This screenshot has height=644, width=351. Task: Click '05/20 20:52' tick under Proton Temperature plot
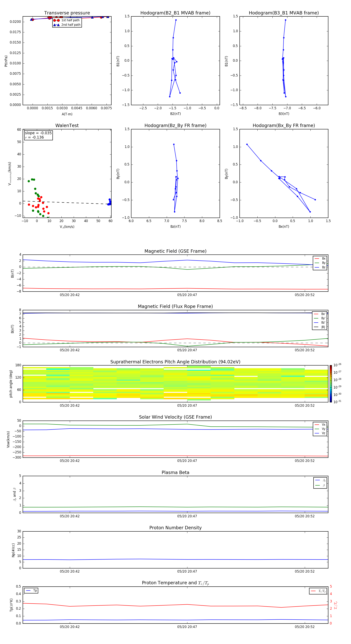coord(305,627)
